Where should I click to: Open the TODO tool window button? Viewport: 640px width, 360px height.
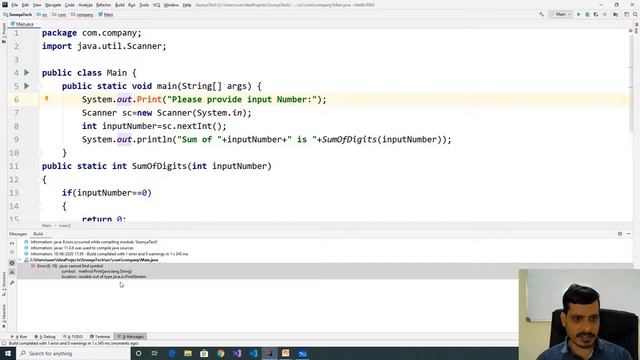click(x=73, y=337)
